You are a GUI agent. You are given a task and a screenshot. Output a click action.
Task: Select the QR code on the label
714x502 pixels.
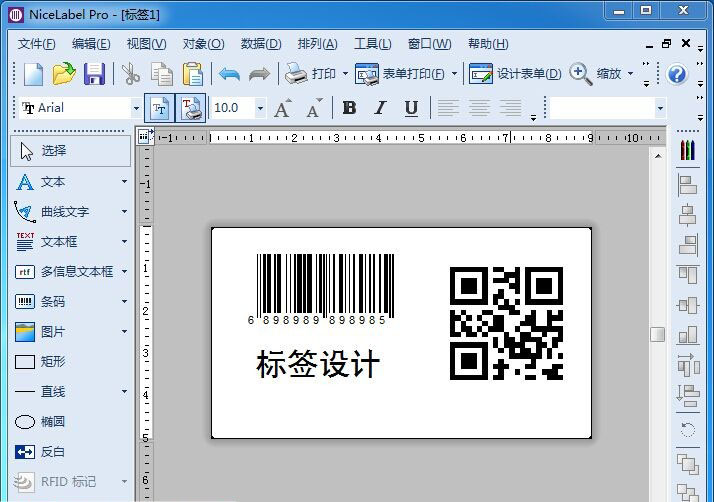tap(506, 323)
